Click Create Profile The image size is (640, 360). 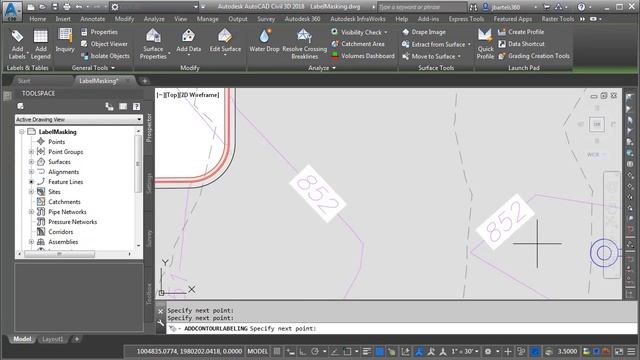point(521,32)
